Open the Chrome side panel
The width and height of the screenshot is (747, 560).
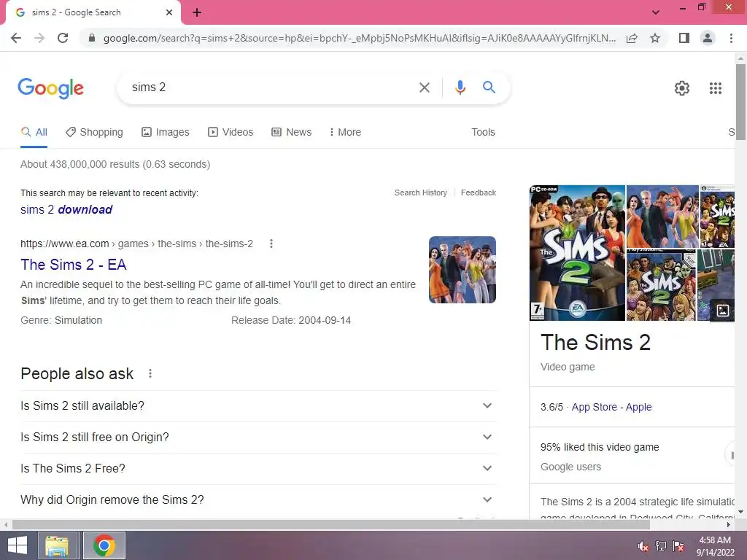684,38
